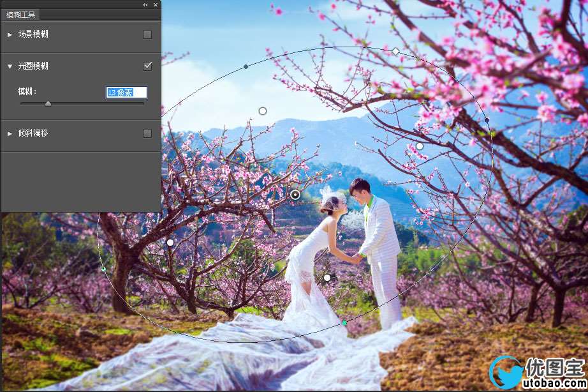Collapse the blur tools panel with double-arrow icon
The height and width of the screenshot is (392, 588).
[145, 5]
